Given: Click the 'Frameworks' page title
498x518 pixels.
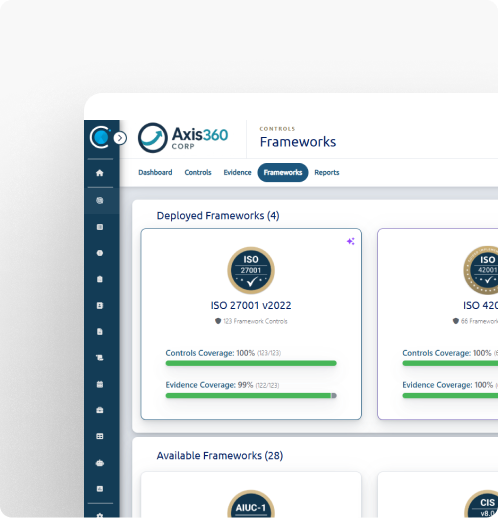Looking at the screenshot, I should (x=298, y=142).
